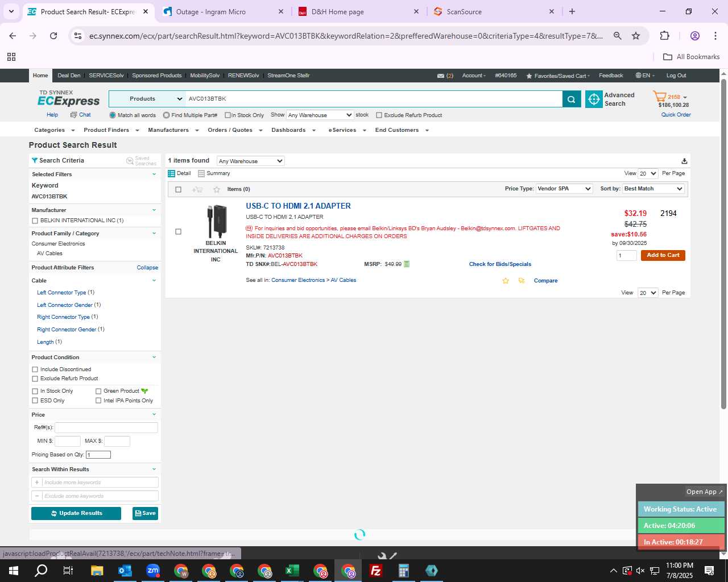Check BELKIN INTERNATIONAL INC manufacturer filter
Viewport: 728px width, 582px height.
35,221
